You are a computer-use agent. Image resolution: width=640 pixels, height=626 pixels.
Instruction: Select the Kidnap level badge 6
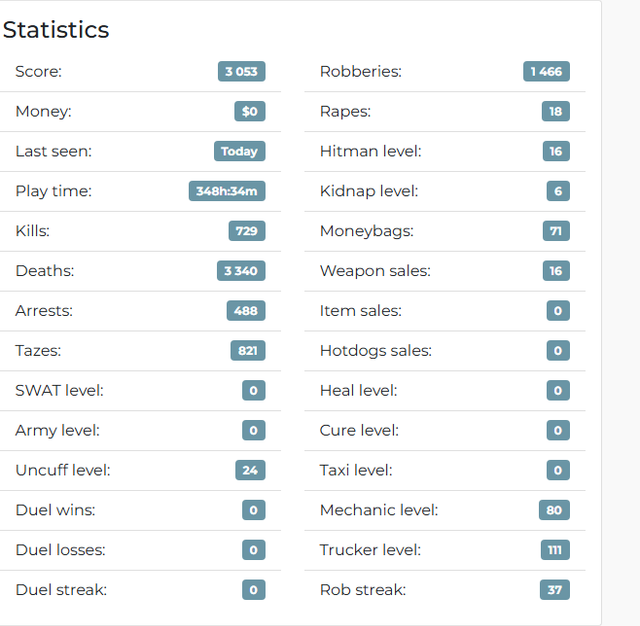(x=558, y=191)
